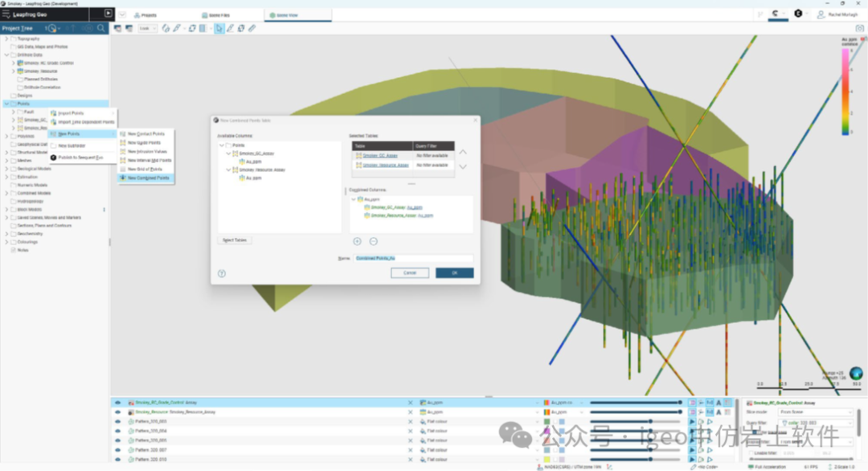Click the remove column minus icon in dialog

click(x=373, y=241)
